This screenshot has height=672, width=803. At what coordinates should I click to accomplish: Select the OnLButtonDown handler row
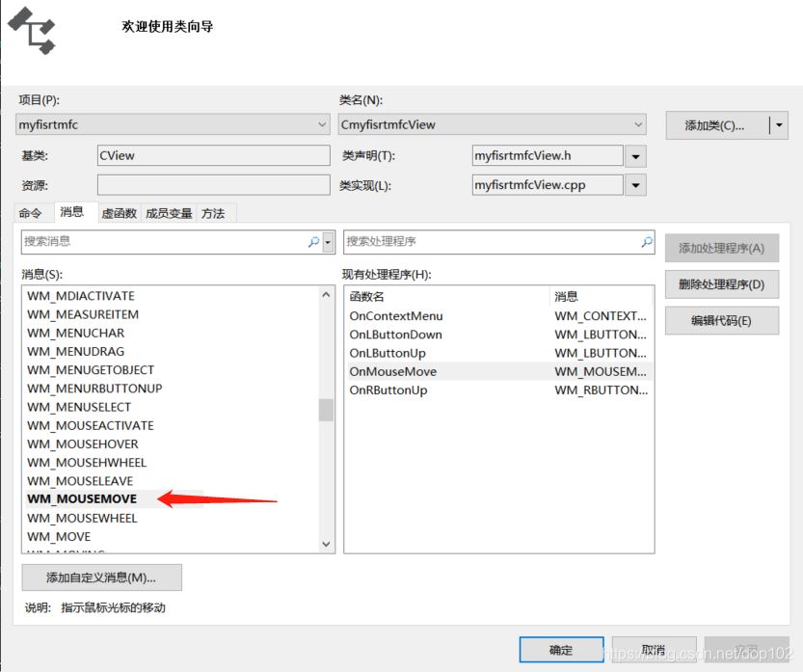point(498,335)
